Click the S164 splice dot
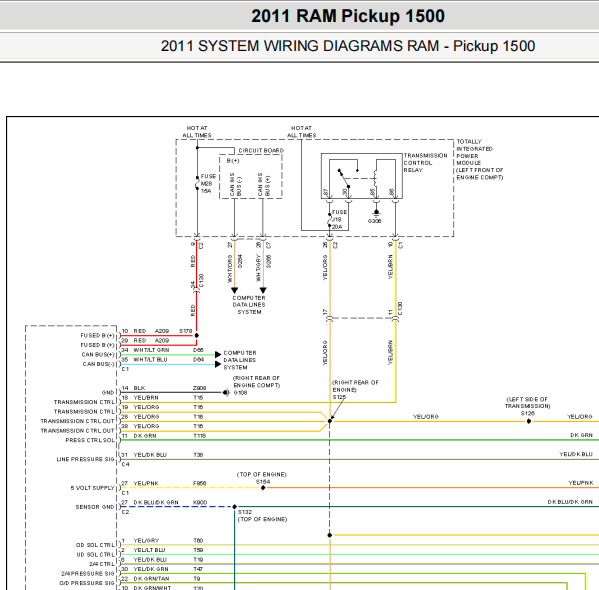The width and height of the screenshot is (599, 590). (263, 488)
